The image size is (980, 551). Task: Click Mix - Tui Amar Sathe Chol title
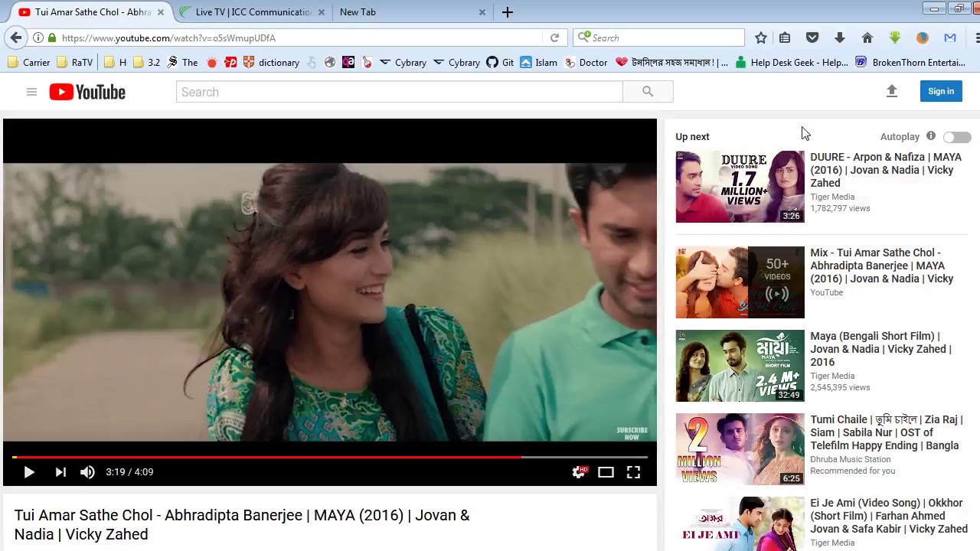(x=882, y=266)
